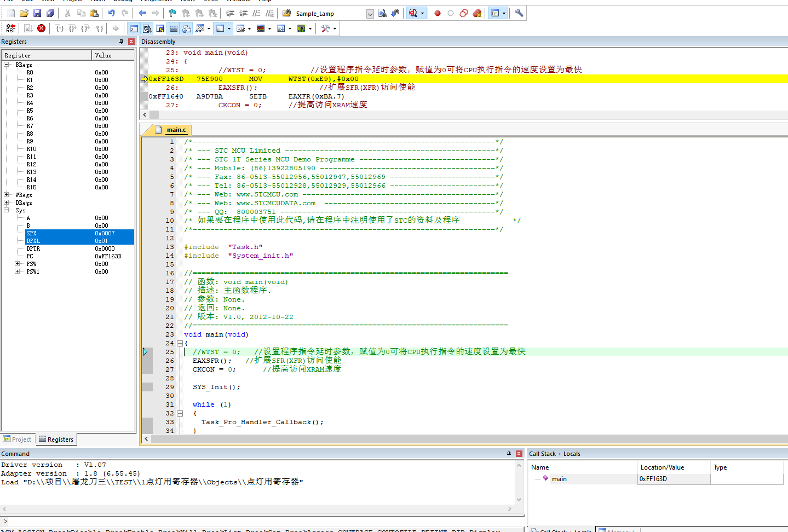Toggle all breakpoints with the double-circle icon

(x=464, y=13)
